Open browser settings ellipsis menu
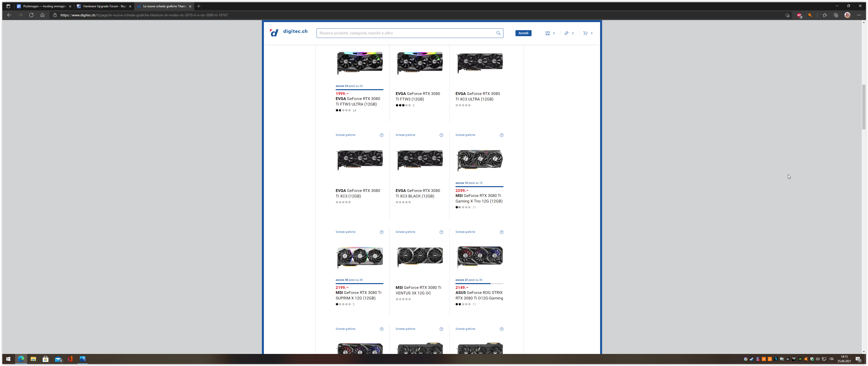Viewport: 868px width, 366px height. (858, 15)
